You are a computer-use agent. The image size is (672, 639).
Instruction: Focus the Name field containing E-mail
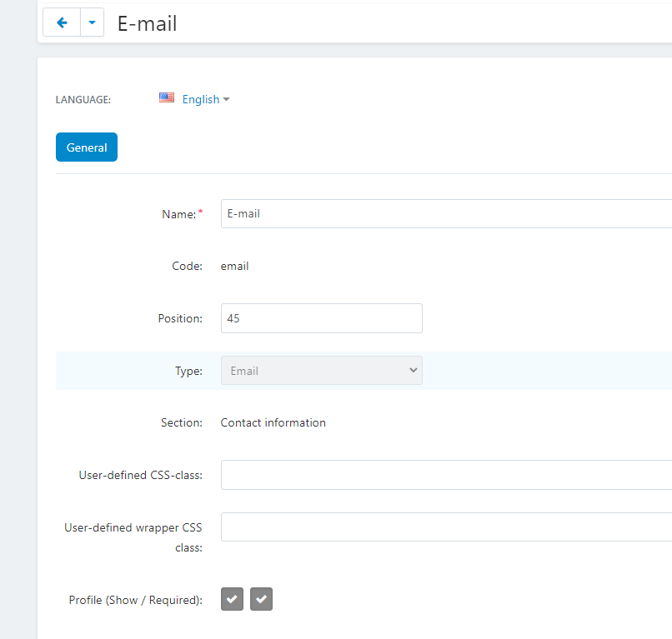click(x=446, y=214)
